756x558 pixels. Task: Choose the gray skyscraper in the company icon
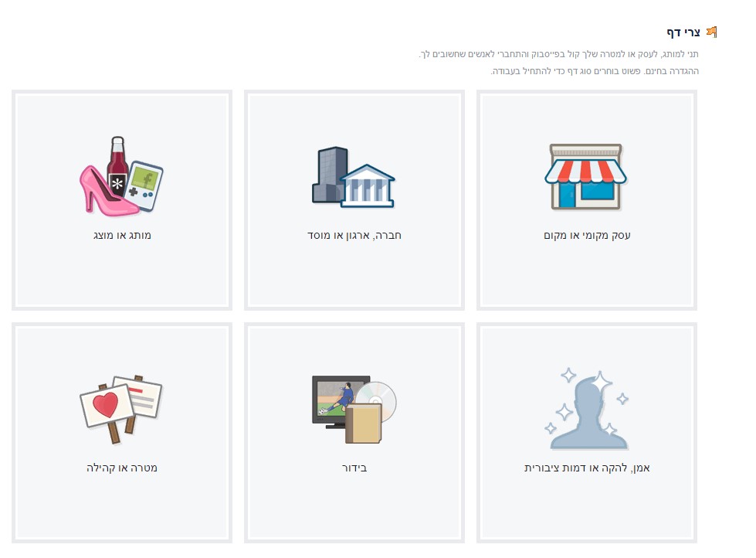(x=329, y=174)
